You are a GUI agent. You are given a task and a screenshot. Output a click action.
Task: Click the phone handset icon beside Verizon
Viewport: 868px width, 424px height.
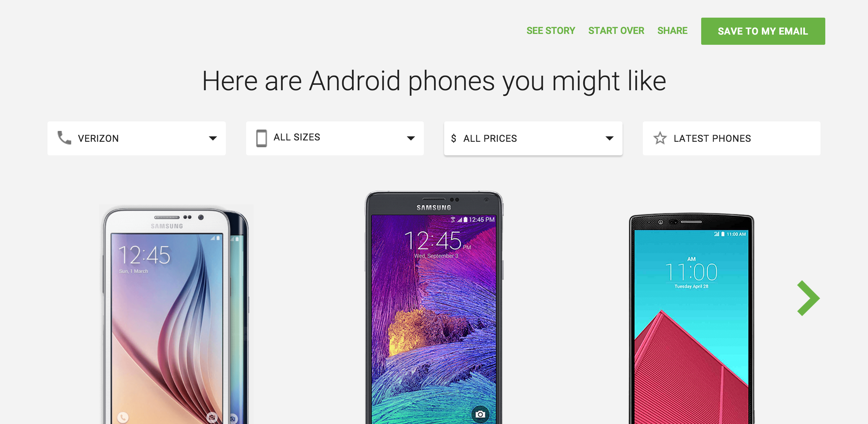pos(64,138)
